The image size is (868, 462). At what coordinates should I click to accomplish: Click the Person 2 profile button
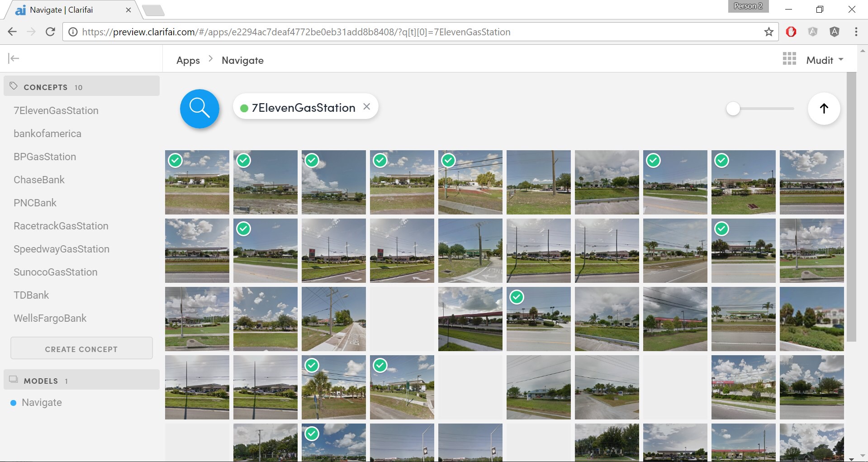748,6
